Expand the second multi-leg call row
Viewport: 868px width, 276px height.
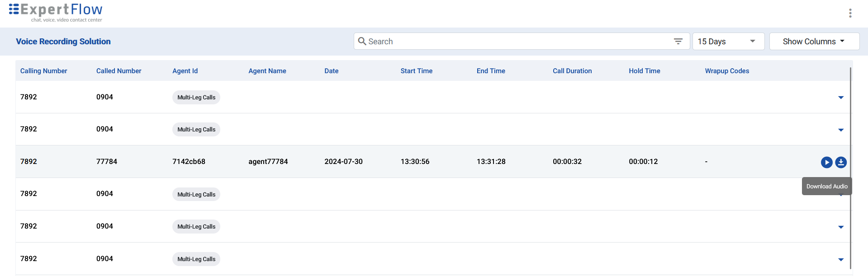841,130
